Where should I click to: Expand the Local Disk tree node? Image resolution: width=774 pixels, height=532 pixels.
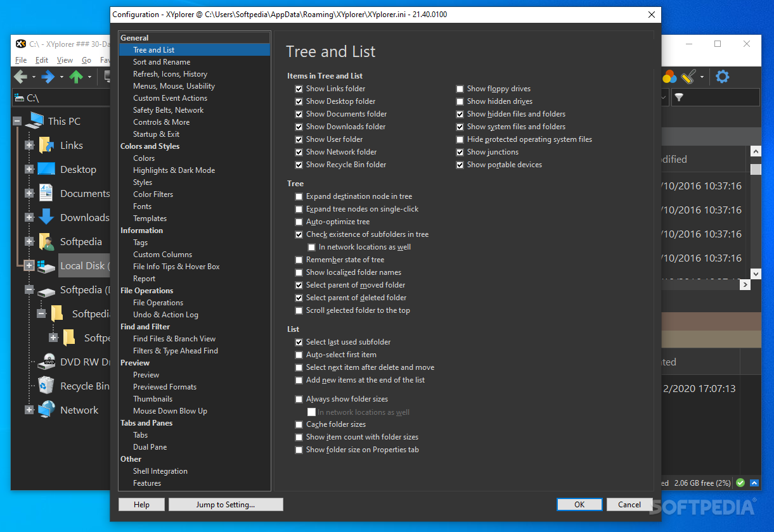pyautogui.click(x=29, y=265)
